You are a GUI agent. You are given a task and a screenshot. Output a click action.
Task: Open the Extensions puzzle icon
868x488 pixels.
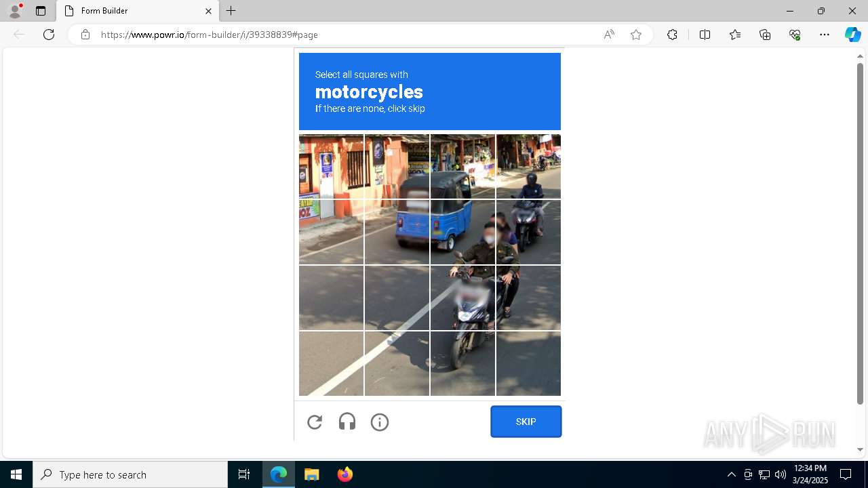(x=672, y=35)
